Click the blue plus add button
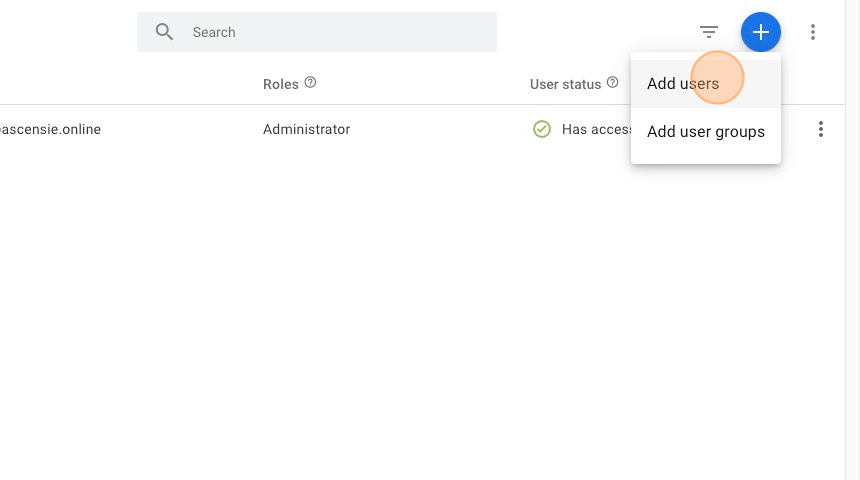Image resolution: width=860 pixels, height=480 pixels. (x=761, y=32)
